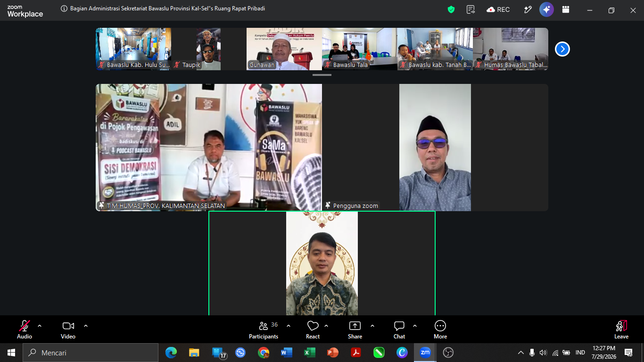Start screen Share

tap(355, 329)
